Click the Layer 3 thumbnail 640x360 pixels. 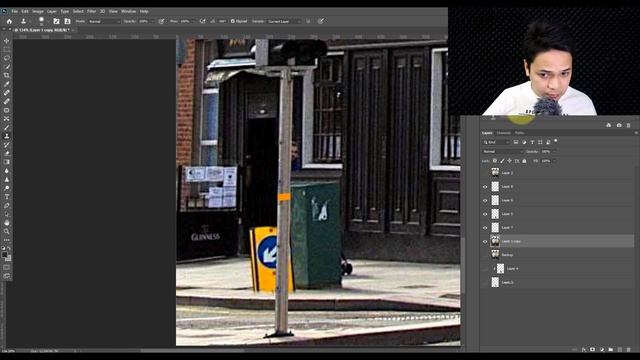pos(495,282)
